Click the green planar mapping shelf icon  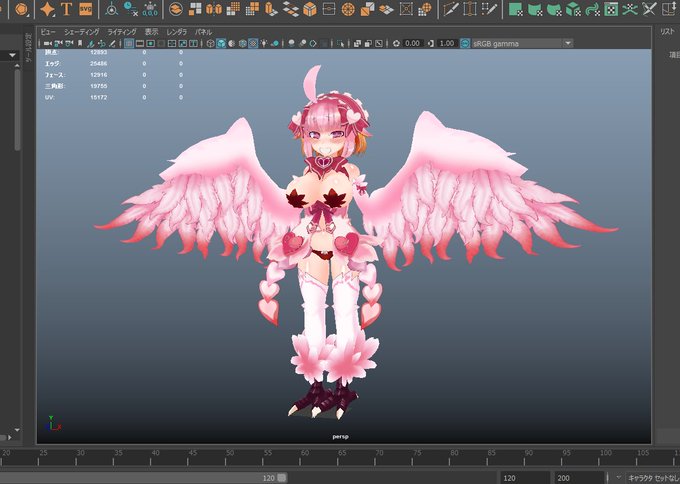pos(515,9)
